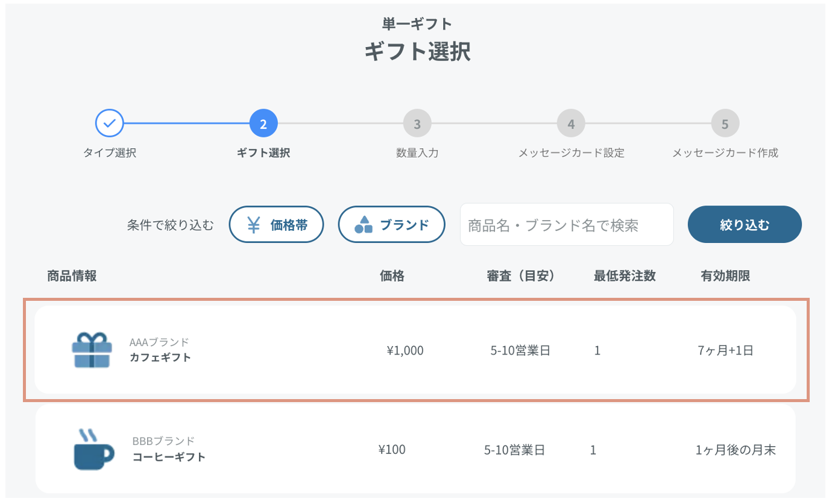Open the ブランド brand filter
The image size is (832, 504).
(x=392, y=225)
